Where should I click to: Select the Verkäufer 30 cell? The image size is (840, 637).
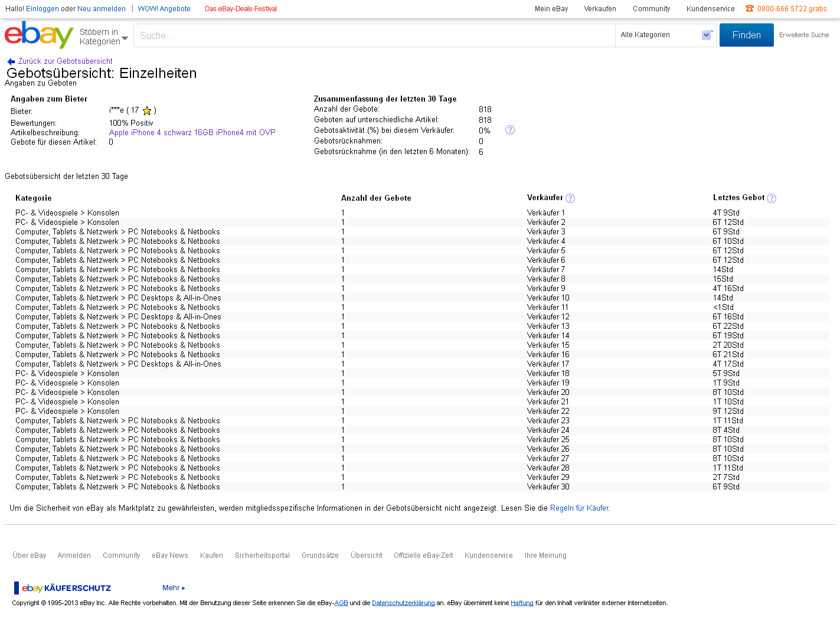pos(548,487)
